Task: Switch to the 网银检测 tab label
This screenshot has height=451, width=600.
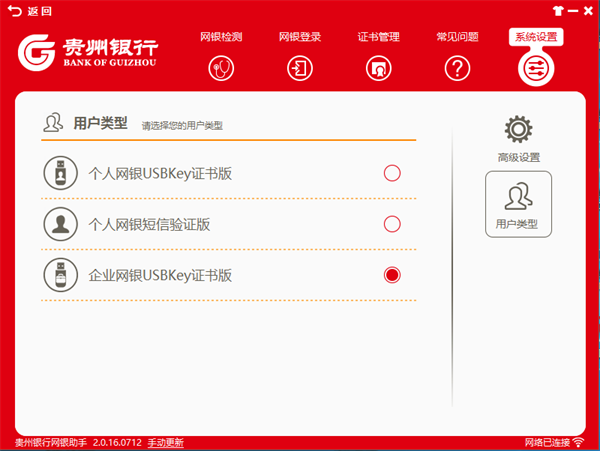Action: coord(221,37)
